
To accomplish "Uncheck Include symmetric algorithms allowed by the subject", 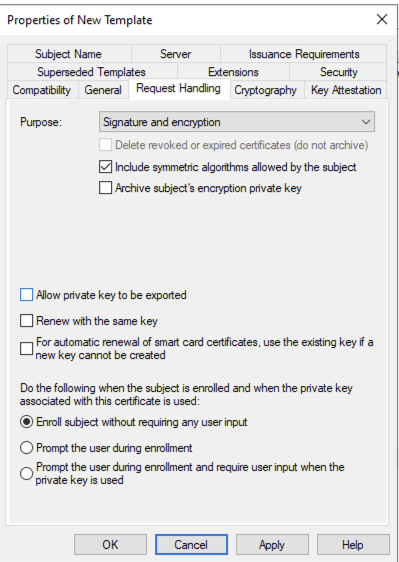I will tap(105, 167).
